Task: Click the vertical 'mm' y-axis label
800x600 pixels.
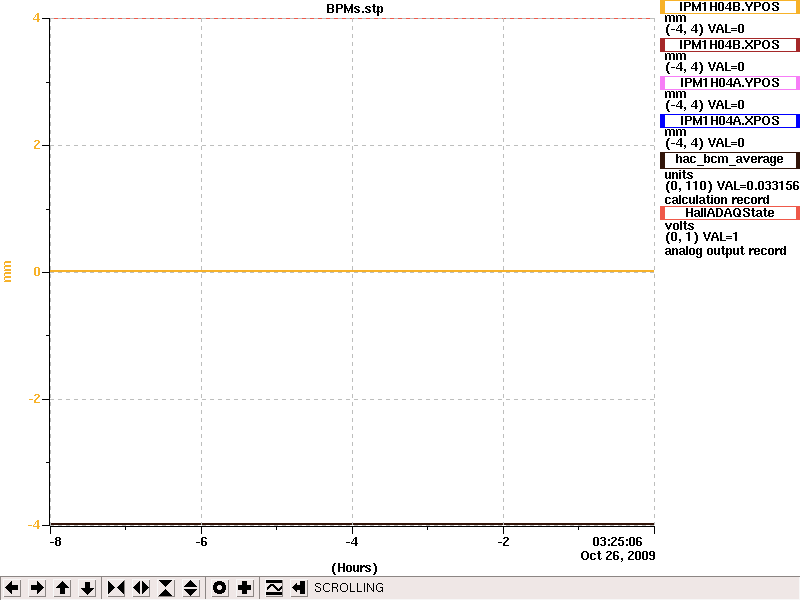Action: [x=7, y=271]
